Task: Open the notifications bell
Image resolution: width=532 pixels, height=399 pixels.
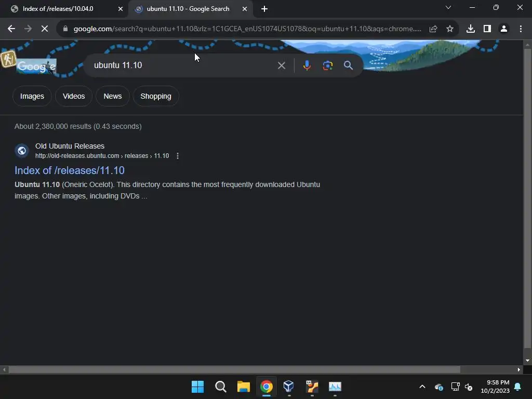Action: pos(518,387)
